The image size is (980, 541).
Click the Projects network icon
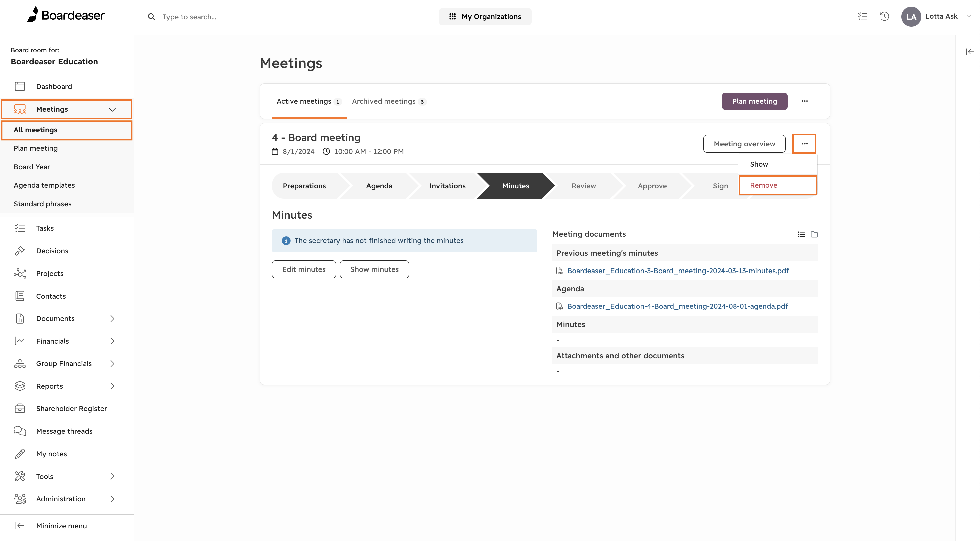[x=20, y=274]
